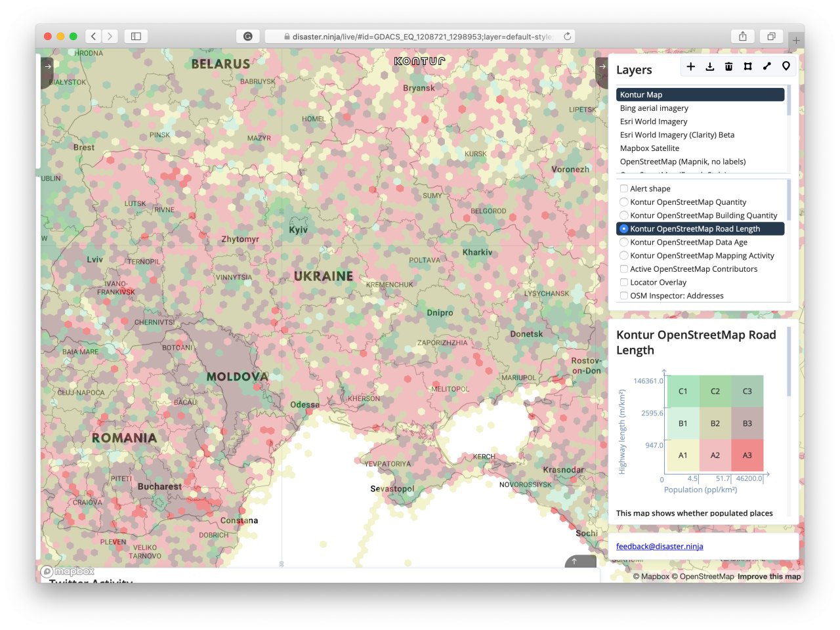
Task: Select Esri World Imagery base layer
Action: pos(700,121)
